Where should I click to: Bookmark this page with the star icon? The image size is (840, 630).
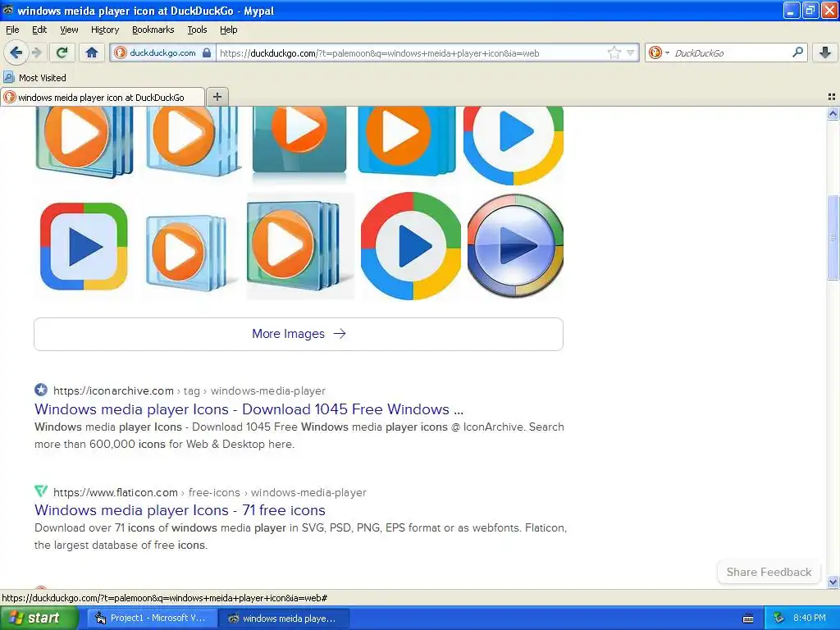tap(614, 52)
